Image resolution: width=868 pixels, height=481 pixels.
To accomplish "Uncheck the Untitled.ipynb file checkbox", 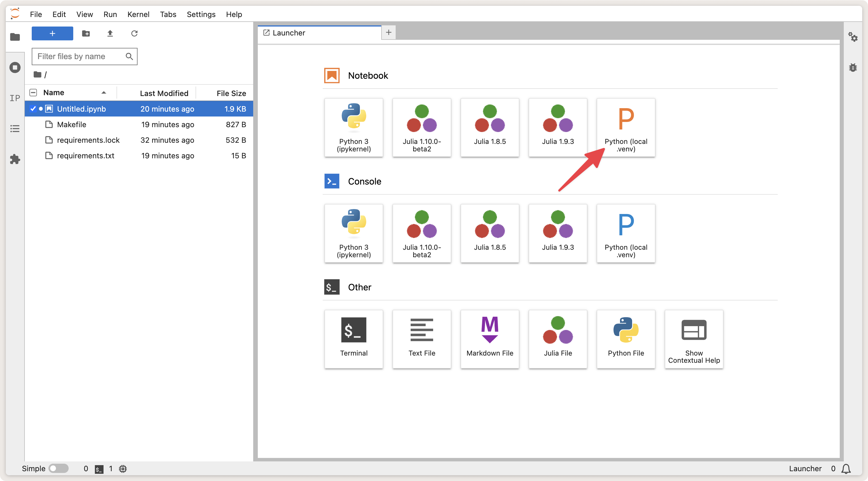I will coord(33,108).
